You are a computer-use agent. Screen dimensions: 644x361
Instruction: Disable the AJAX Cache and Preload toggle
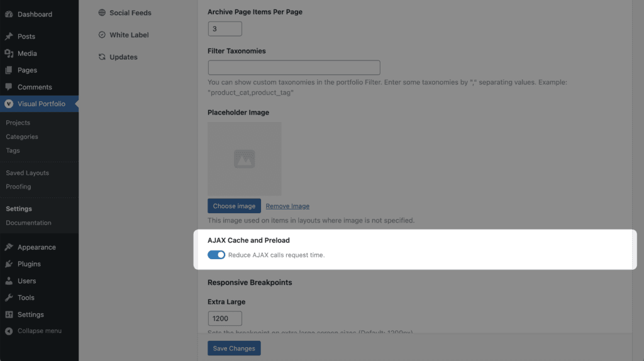(216, 255)
